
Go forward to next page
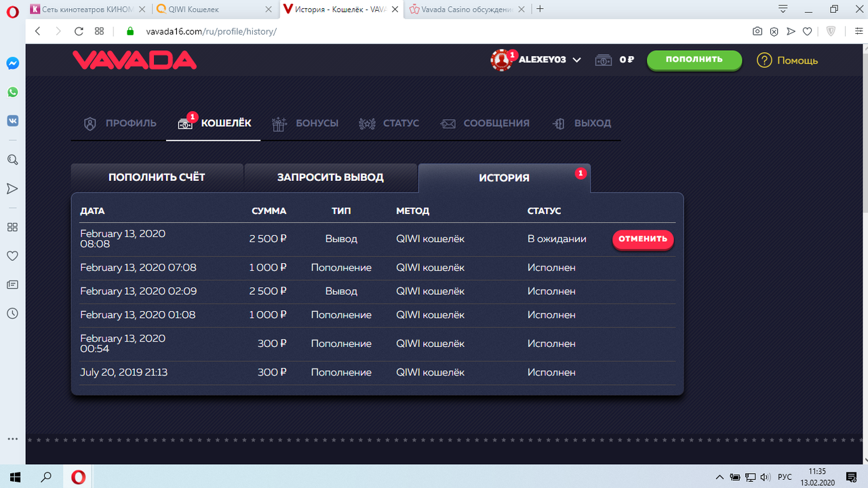pos(58,31)
